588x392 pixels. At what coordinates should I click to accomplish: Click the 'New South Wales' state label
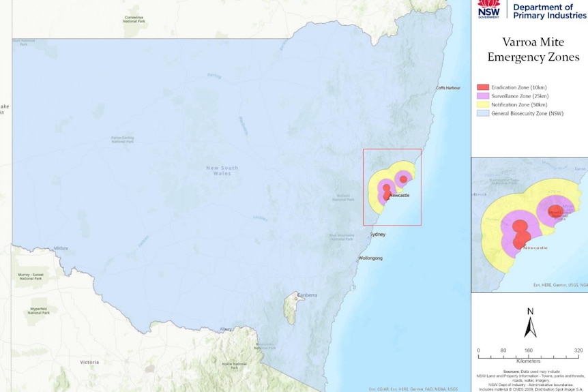click(222, 170)
